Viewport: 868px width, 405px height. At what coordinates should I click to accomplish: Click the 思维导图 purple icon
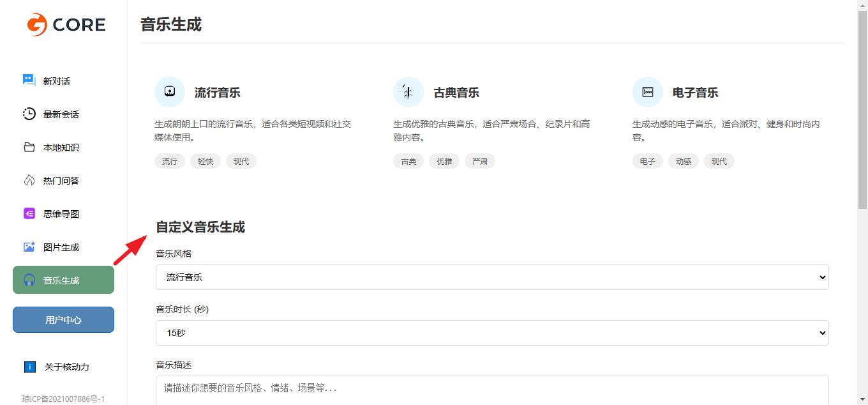pyautogui.click(x=29, y=213)
